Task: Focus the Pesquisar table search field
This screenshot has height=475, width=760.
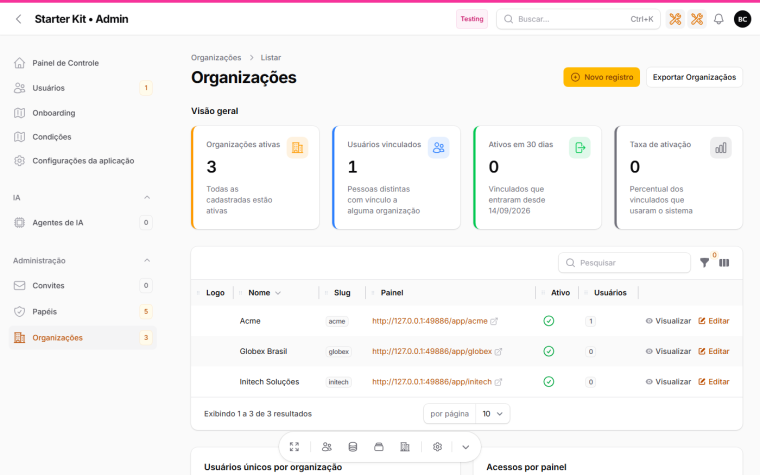Action: 624,263
